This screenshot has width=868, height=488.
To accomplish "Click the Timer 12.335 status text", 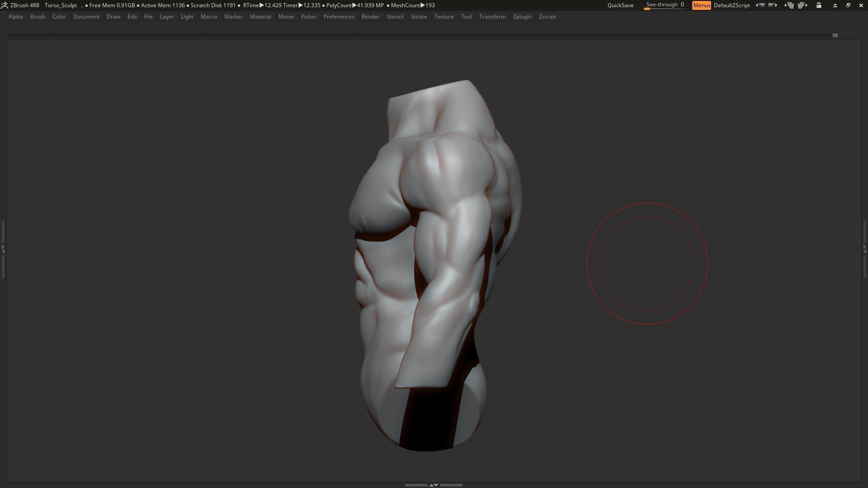I will [x=302, y=5].
